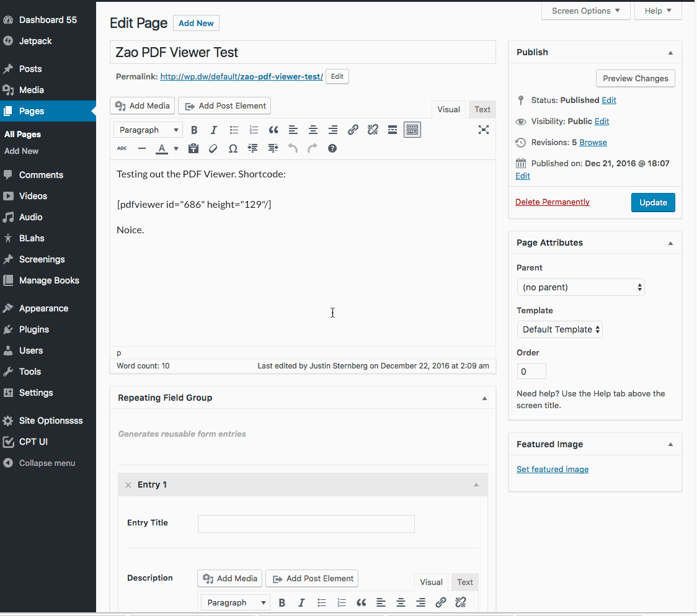697x616 pixels.
Task: Open Plugins in sidebar menu
Action: click(x=48, y=329)
